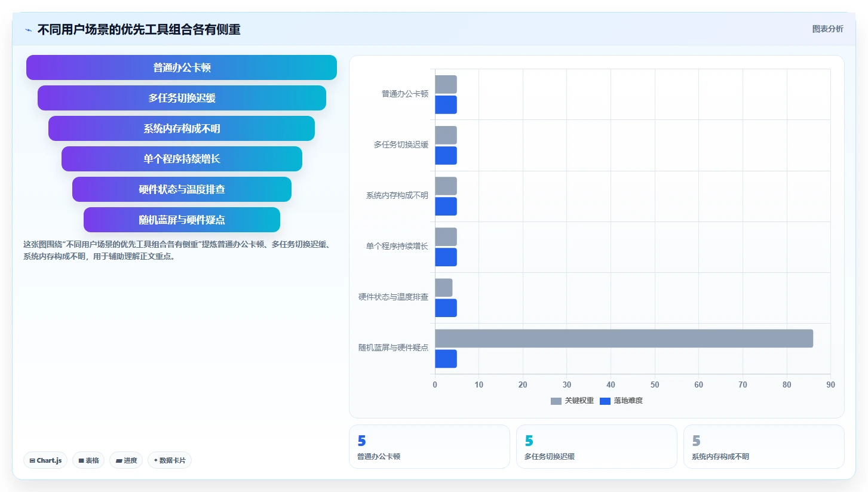Click the y-axis label 系统内存构成不明
The height and width of the screenshot is (492, 868).
click(397, 195)
